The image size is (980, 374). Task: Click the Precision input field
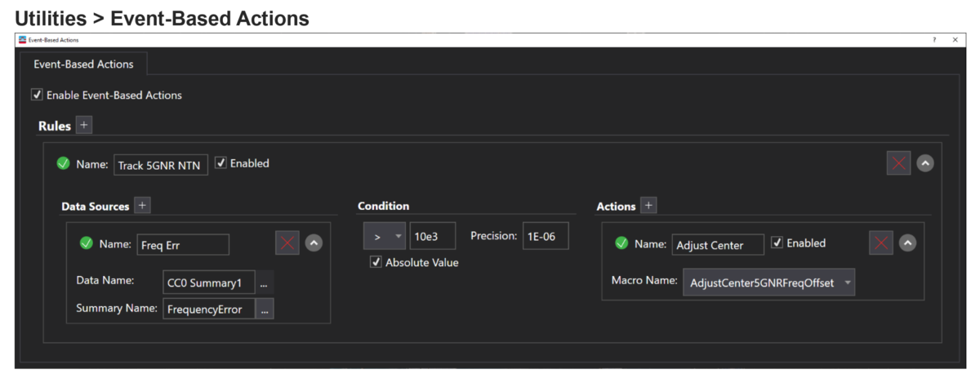point(546,236)
